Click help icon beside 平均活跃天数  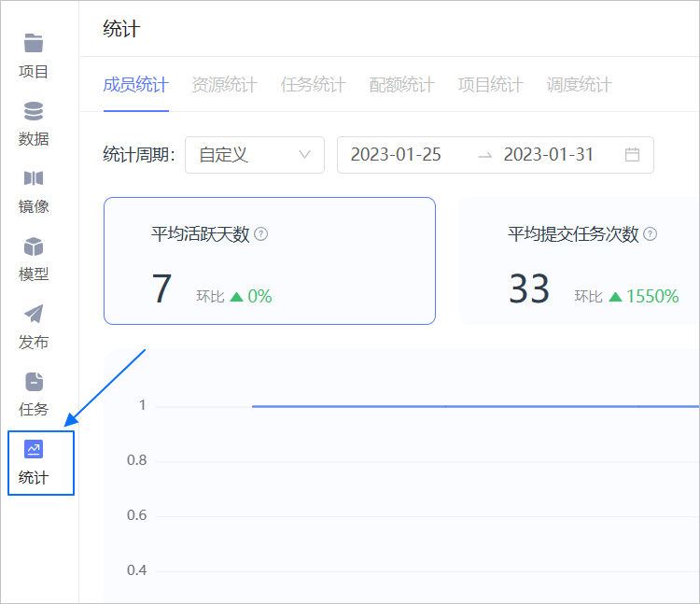261,234
